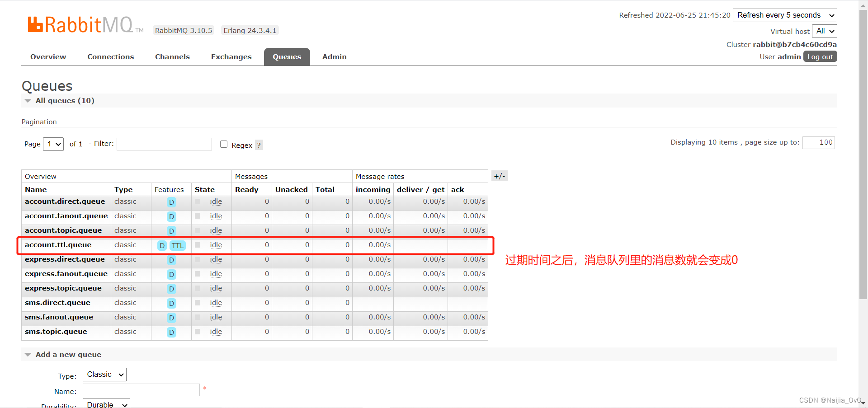Sort table by incoming rate column

pyautogui.click(x=373, y=190)
